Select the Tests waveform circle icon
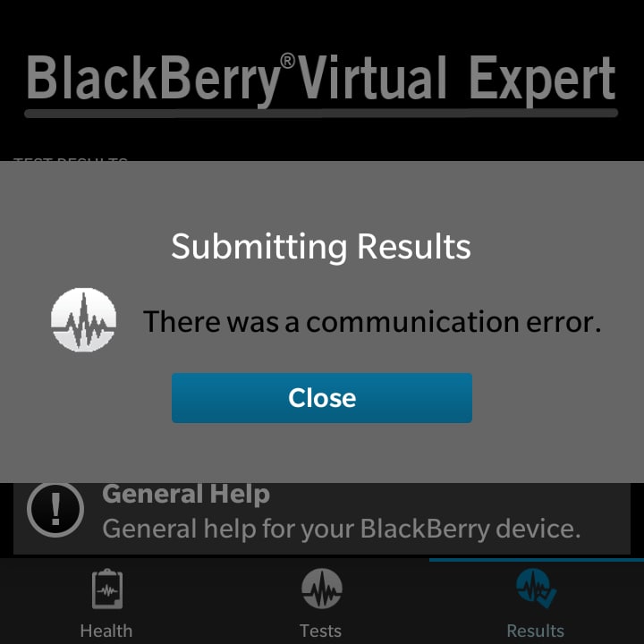This screenshot has height=644, width=644. (322, 589)
